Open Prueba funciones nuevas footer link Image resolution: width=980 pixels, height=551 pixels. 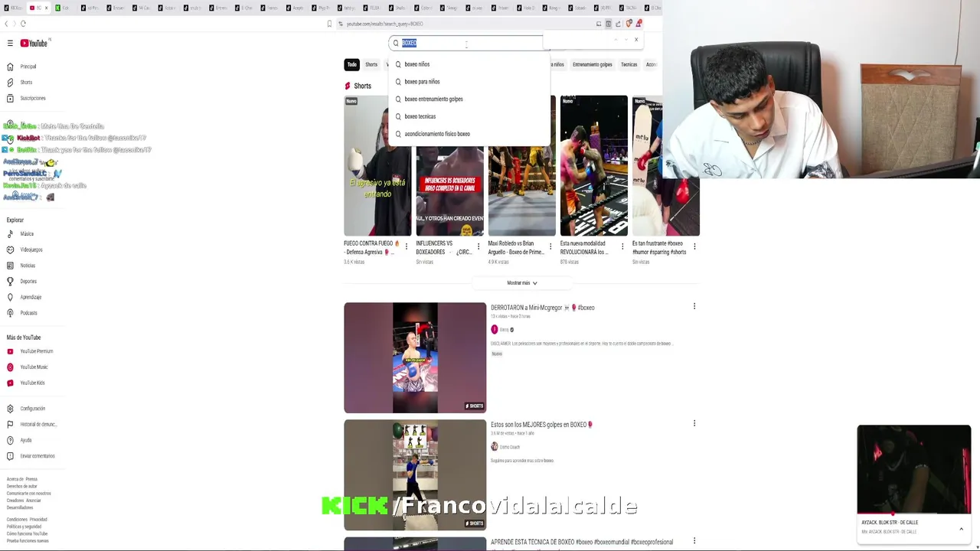pyautogui.click(x=28, y=541)
